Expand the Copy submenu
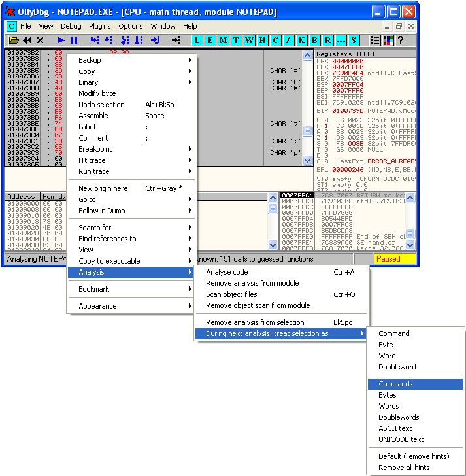 click(131, 71)
